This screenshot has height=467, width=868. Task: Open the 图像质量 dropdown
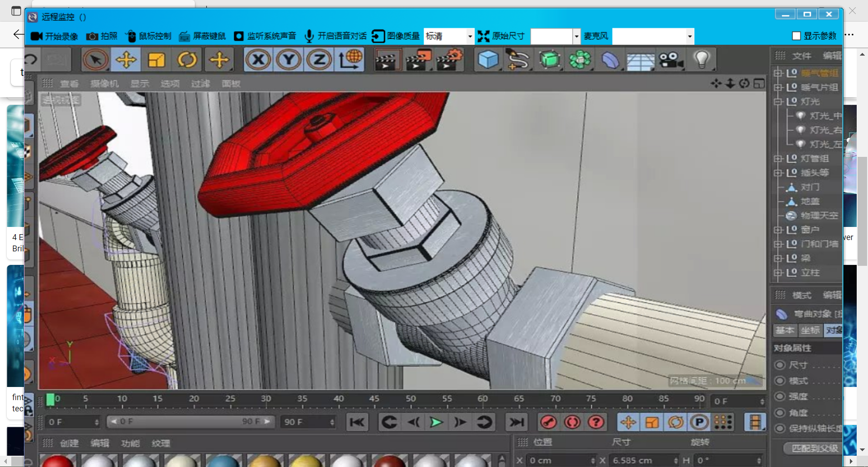[x=470, y=36]
